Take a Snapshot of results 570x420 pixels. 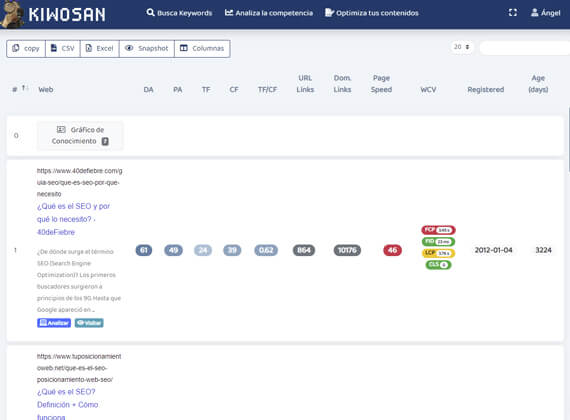point(147,48)
